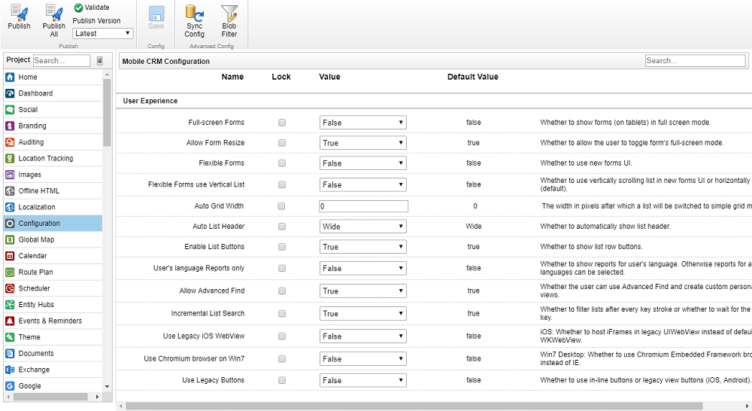The height and width of the screenshot is (411, 752).
Task: Click the Publish rocket icon
Action: pyautogui.click(x=19, y=12)
